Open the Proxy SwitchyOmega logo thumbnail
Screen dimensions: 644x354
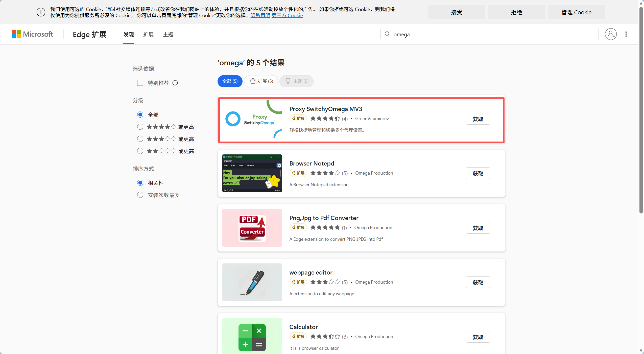click(x=252, y=119)
